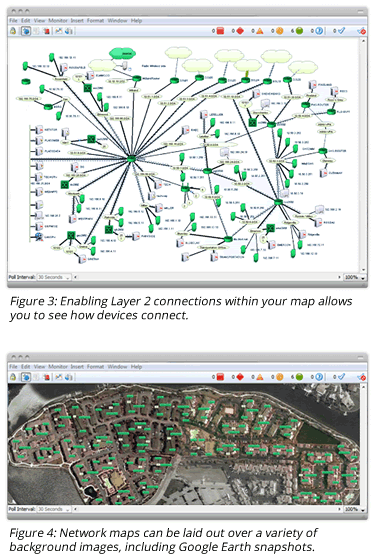
Task: Open 100% zoom dropdown in top map window
Action: tap(354, 277)
